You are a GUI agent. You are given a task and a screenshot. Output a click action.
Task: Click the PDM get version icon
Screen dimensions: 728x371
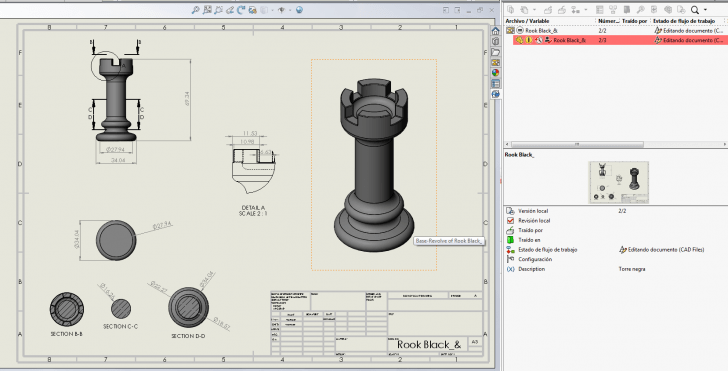click(525, 9)
